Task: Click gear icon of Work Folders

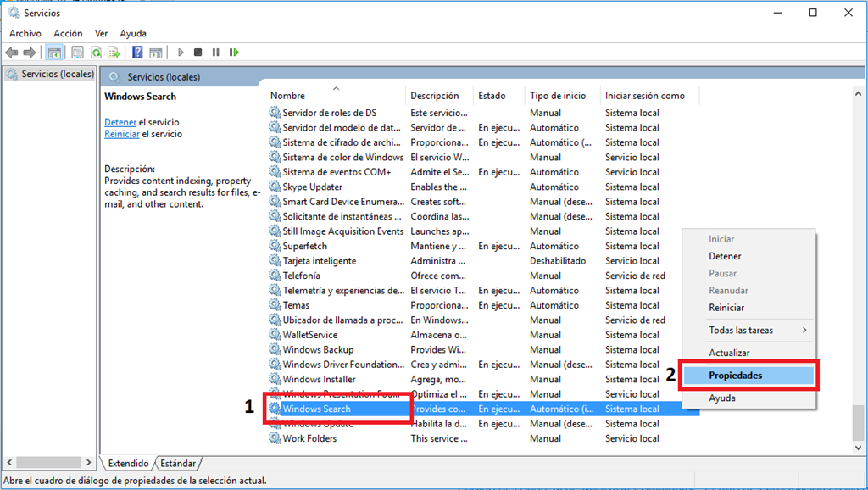Action: click(x=275, y=438)
